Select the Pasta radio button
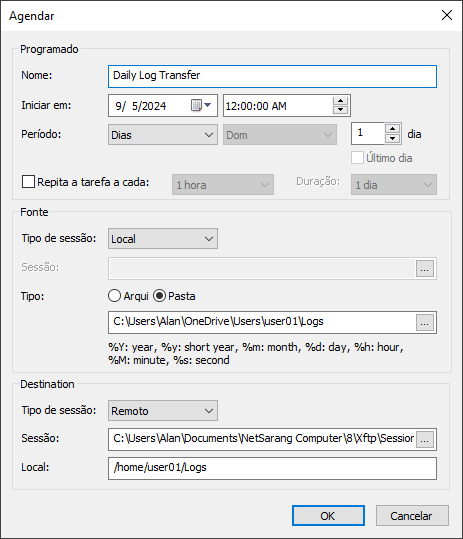463x539 pixels. 159,296
